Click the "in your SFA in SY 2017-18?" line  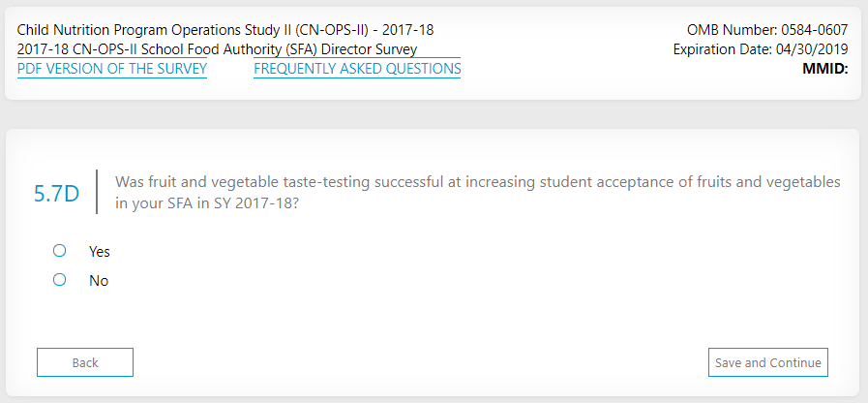tap(206, 203)
